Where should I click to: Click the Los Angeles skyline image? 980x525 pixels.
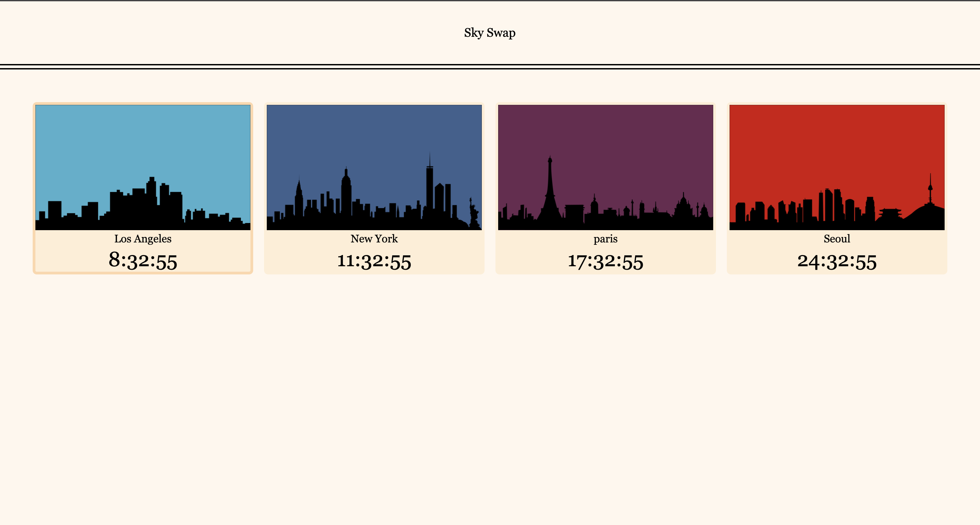(x=143, y=168)
